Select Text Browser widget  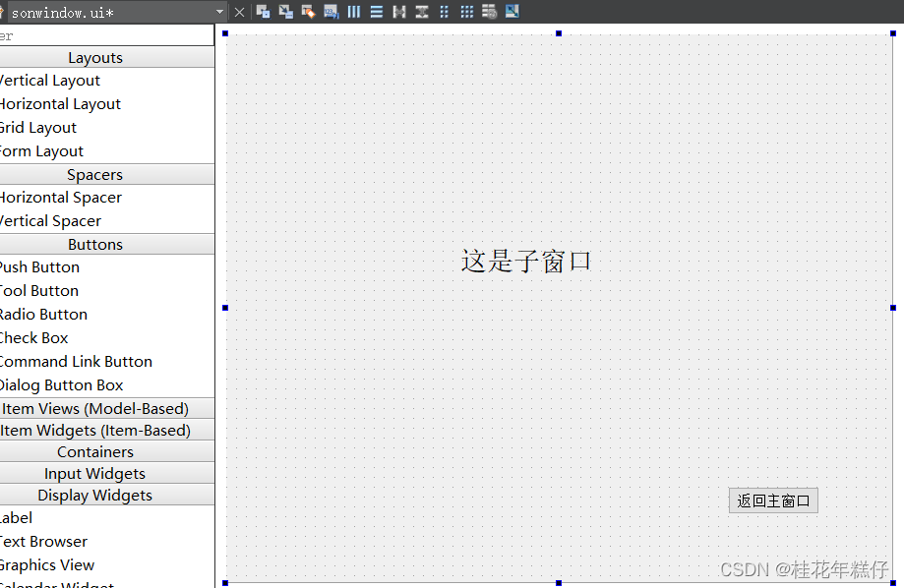(106, 542)
